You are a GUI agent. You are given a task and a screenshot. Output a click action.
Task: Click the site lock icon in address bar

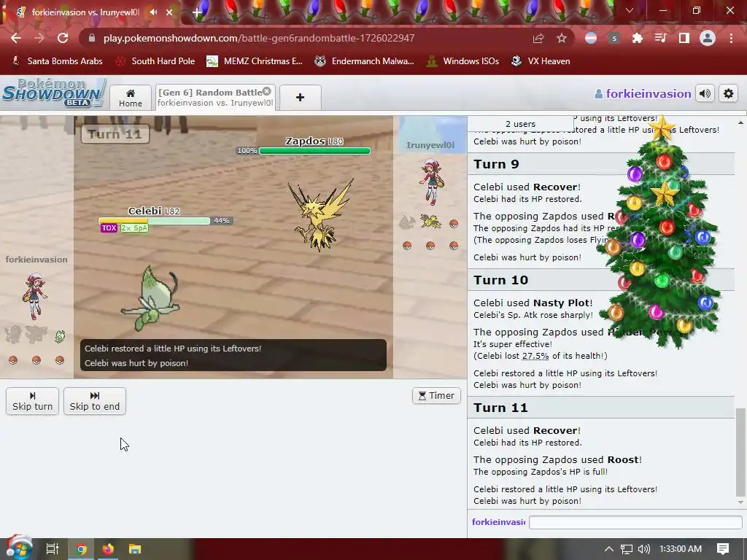point(92,38)
